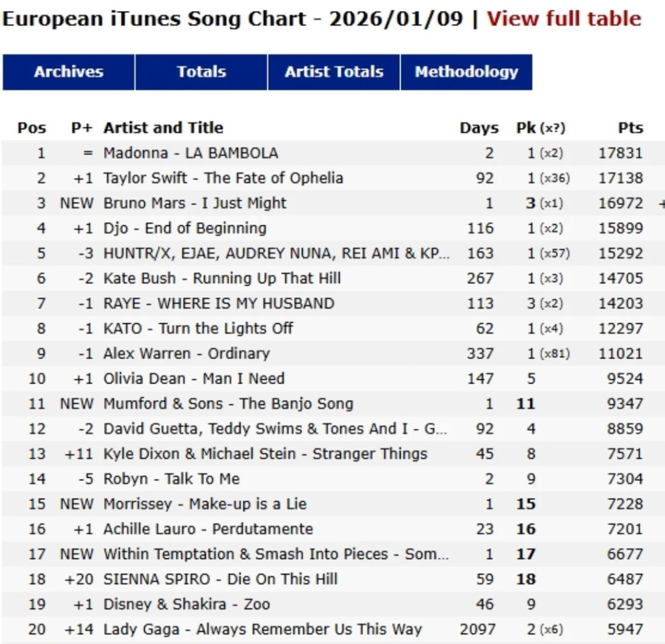This screenshot has width=665, height=644.
Task: Select Alex Warren - Ordinary entry
Action: pyautogui.click(x=186, y=354)
